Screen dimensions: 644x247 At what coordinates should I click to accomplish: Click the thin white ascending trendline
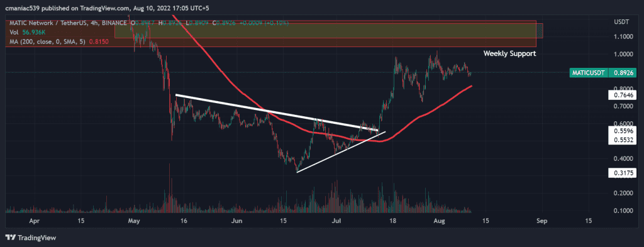pyautogui.click(x=341, y=152)
